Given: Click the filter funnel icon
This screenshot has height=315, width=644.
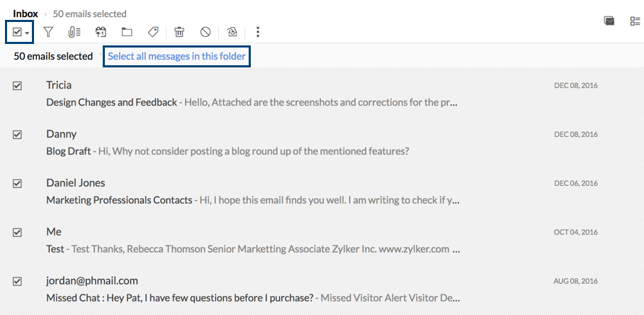Looking at the screenshot, I should (48, 32).
